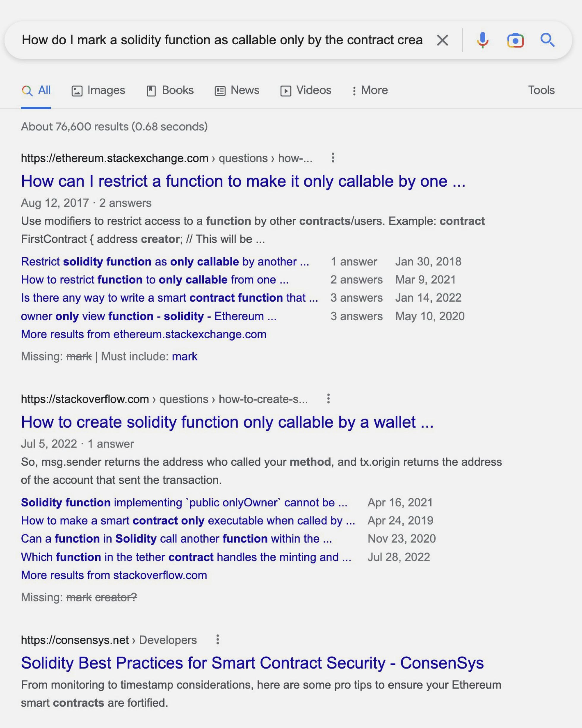The width and height of the screenshot is (582, 728).
Task: Open 'How can I restrict a function' result
Action: click(243, 181)
